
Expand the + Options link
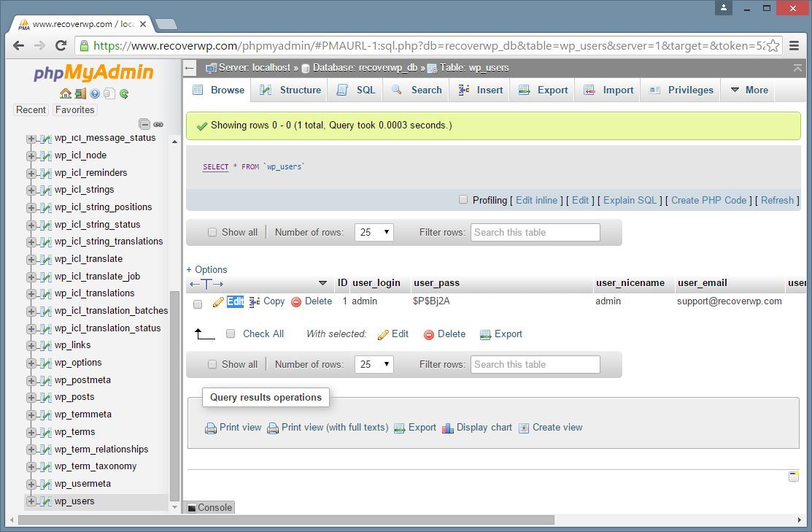pos(206,269)
